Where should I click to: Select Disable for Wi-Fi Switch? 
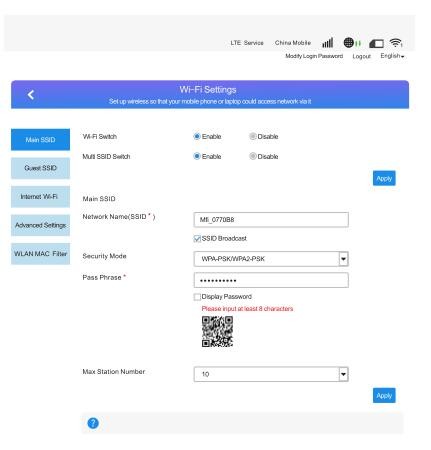pos(253,136)
